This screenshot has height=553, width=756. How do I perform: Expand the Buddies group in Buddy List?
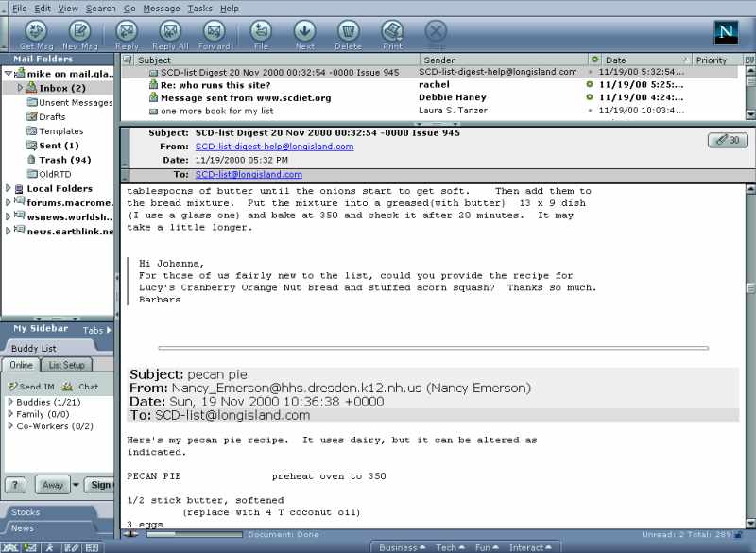(10, 402)
